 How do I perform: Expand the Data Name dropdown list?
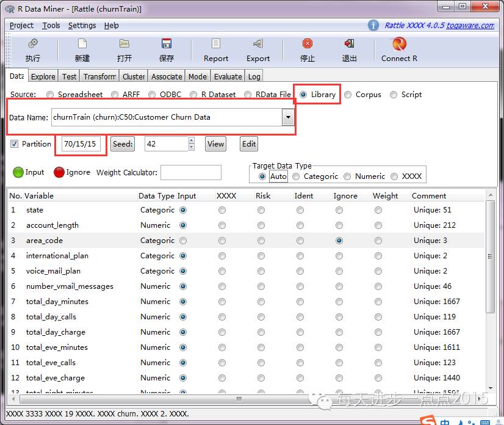pyautogui.click(x=288, y=117)
